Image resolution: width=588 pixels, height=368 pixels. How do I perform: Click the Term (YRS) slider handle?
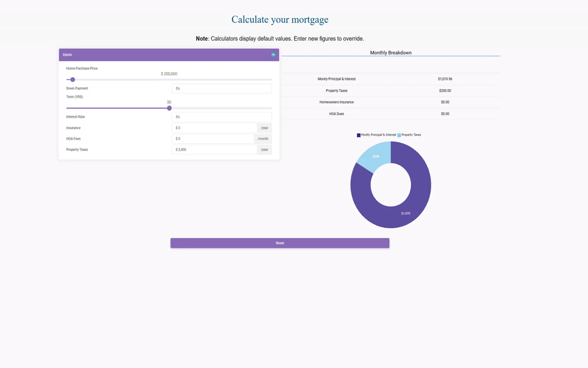click(x=169, y=108)
